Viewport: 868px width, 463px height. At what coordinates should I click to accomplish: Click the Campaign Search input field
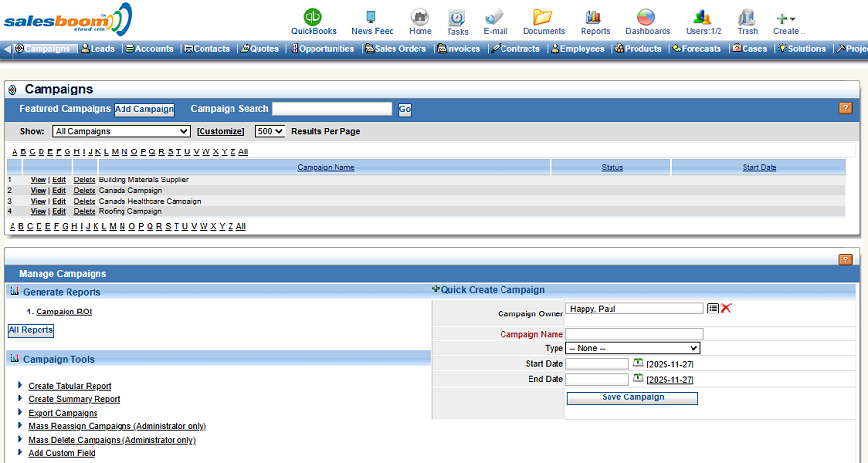point(332,109)
